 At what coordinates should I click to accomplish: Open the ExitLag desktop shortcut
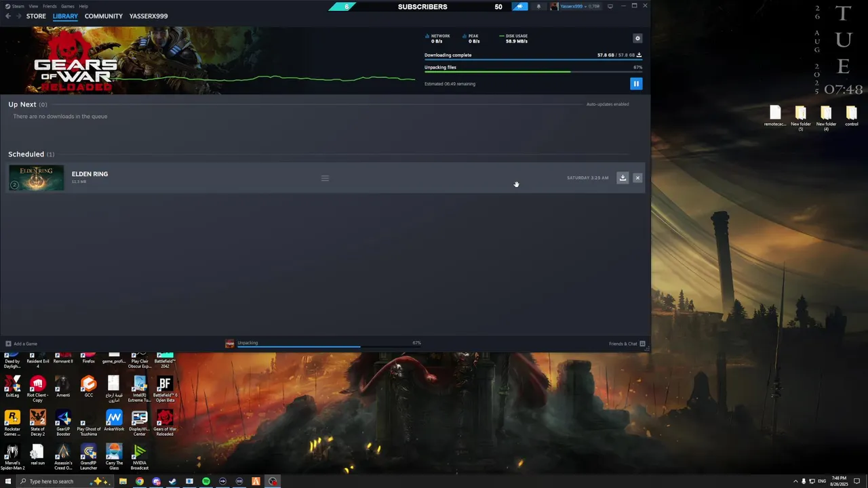click(x=12, y=387)
